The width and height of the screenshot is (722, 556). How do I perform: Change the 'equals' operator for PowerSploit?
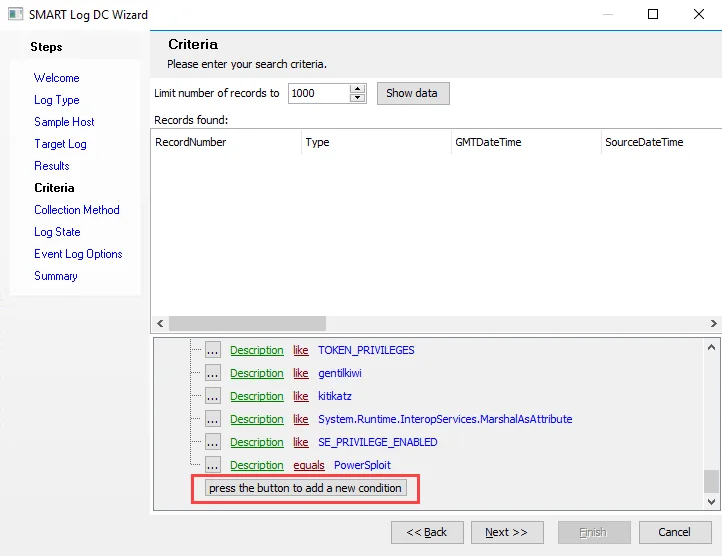click(x=309, y=465)
